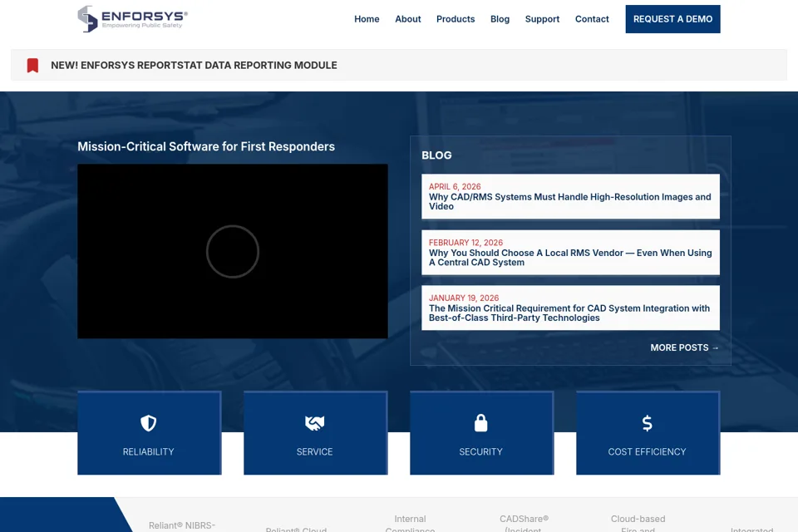
Task: Open the February 12, 2026 blog post
Action: coord(570,253)
